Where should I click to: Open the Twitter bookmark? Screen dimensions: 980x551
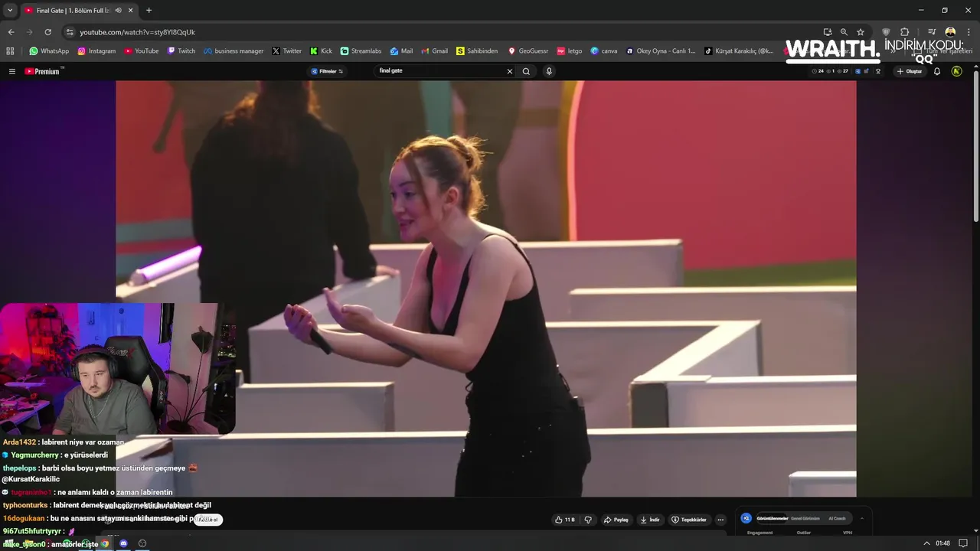287,51
